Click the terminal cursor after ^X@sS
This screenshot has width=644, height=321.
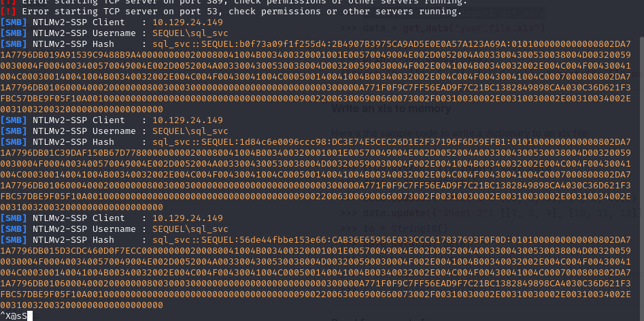tap(29, 316)
